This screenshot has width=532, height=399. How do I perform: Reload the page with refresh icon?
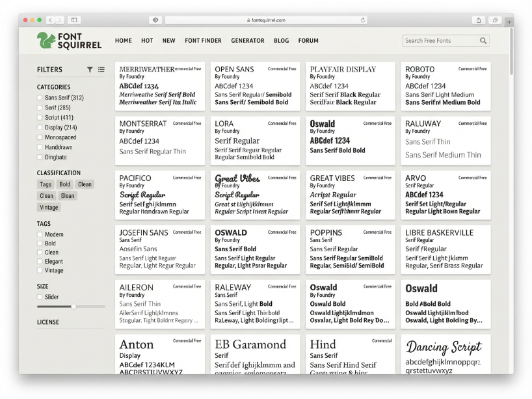click(363, 20)
